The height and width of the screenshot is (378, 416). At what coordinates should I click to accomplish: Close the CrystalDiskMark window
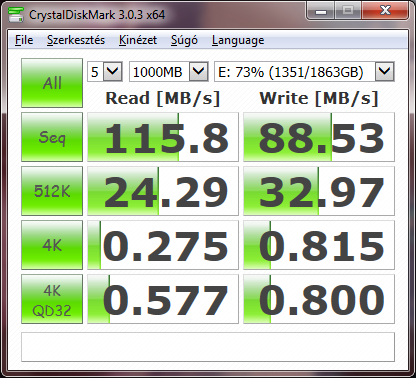385,11
